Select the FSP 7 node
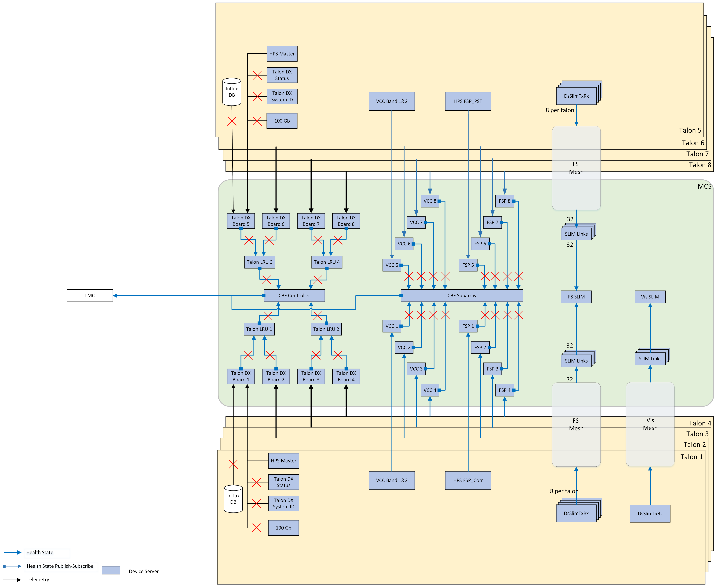The height and width of the screenshot is (588, 718). (x=492, y=223)
